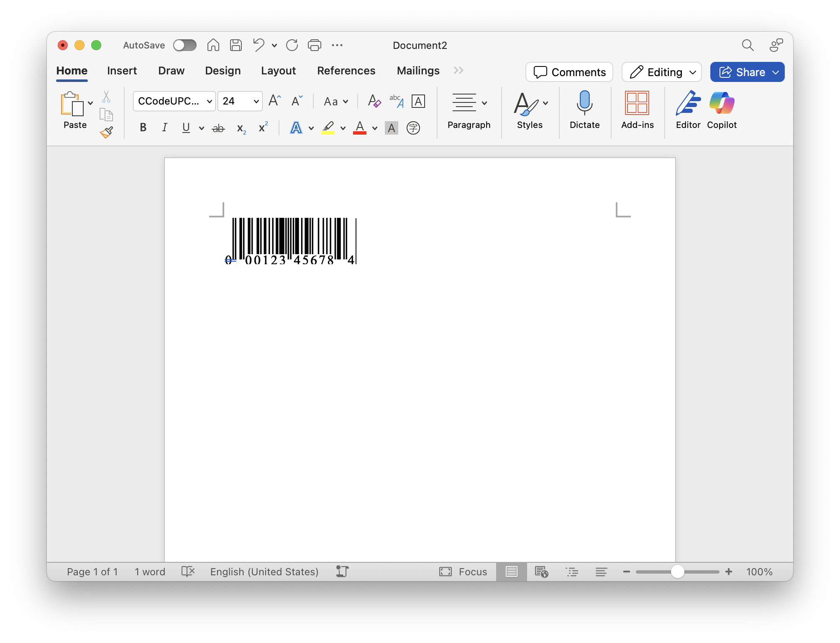Change language English (United States)

[x=264, y=572]
